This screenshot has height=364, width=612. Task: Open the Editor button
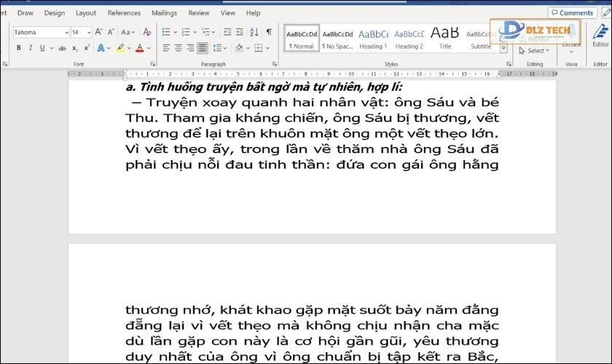pos(600,36)
